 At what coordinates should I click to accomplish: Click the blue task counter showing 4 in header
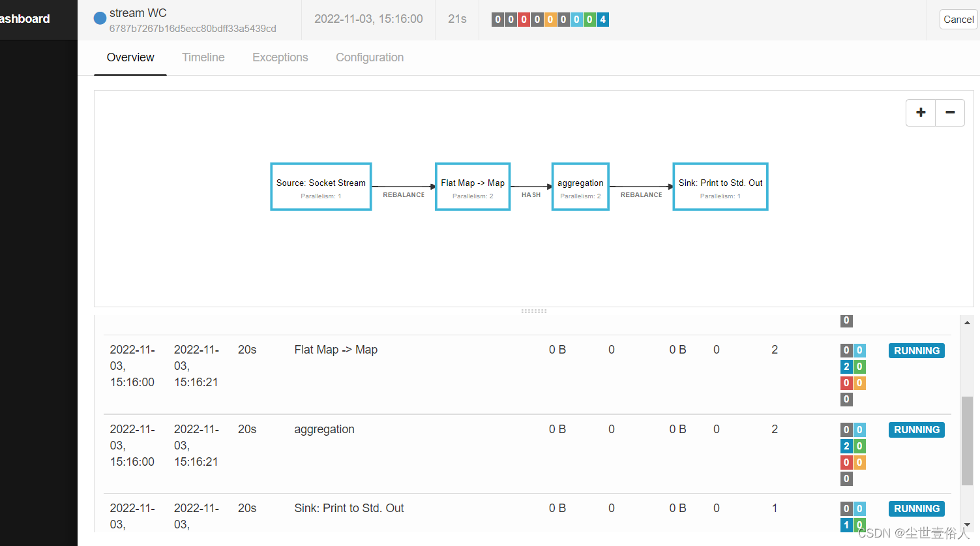602,20
